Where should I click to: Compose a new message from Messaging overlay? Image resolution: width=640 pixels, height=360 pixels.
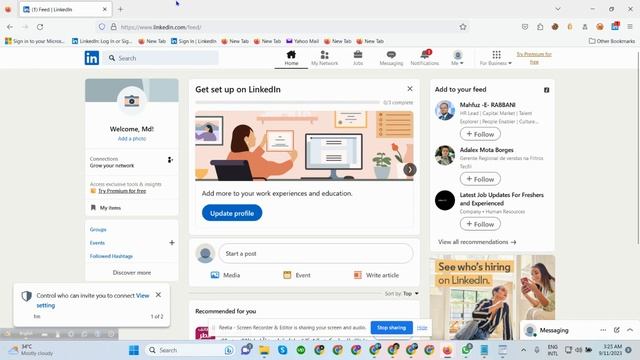click(617, 330)
